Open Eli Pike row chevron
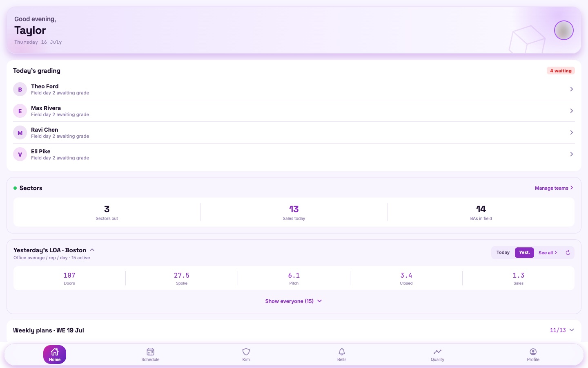This screenshot has width=588, height=368. click(572, 154)
